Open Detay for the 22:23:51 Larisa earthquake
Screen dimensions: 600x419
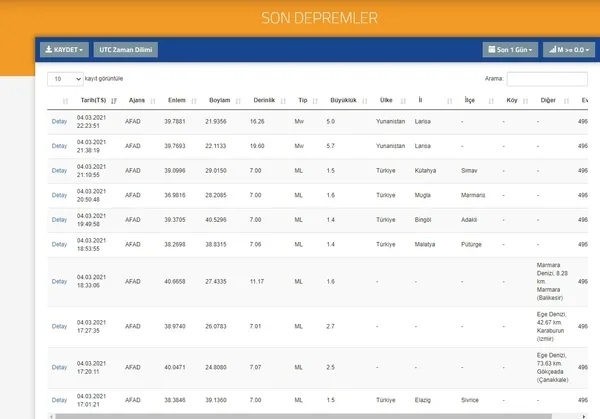coord(59,121)
